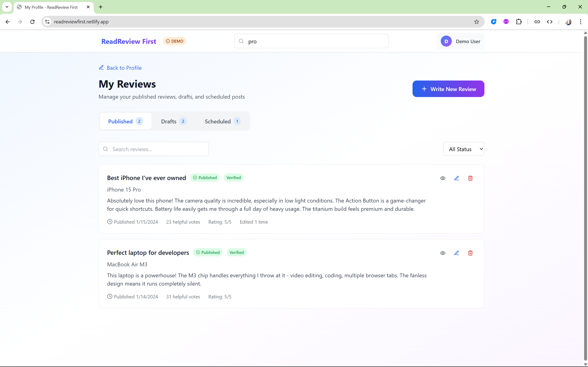Select the Published tab
The height and width of the screenshot is (367, 588).
(125, 121)
